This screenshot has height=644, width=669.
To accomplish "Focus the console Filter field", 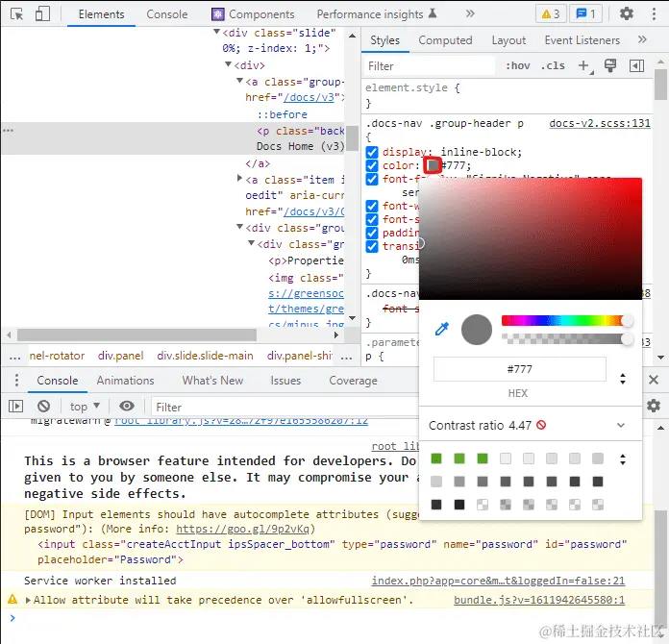I will pyautogui.click(x=285, y=407).
